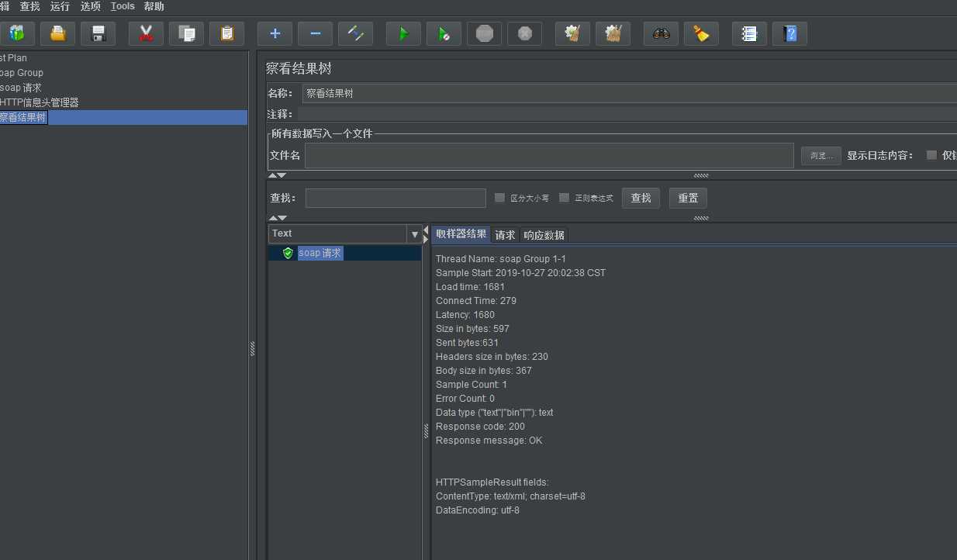The width and height of the screenshot is (957, 560).
Task: Click the 'Response message: OK' line
Action: click(489, 441)
